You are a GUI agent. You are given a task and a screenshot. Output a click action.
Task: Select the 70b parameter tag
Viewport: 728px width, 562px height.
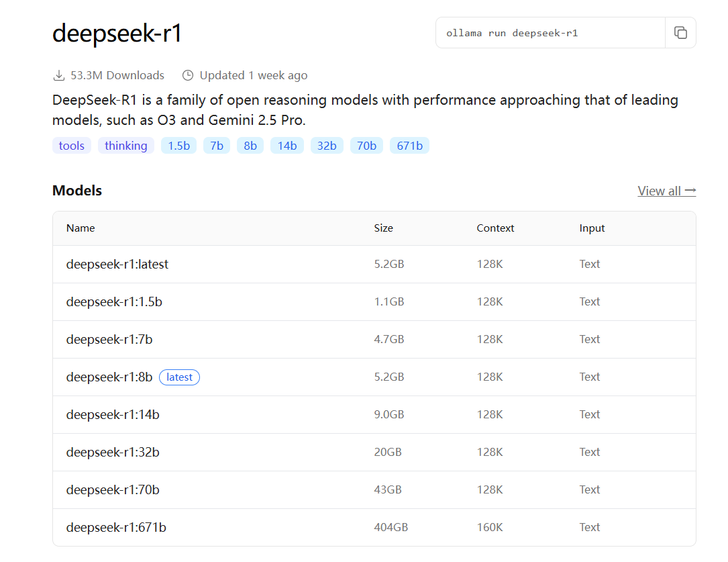click(x=366, y=145)
